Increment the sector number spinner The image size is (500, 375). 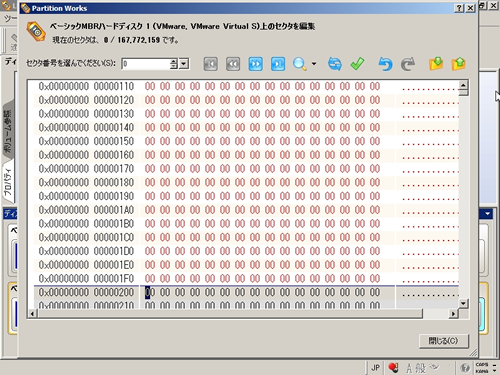(x=173, y=61)
